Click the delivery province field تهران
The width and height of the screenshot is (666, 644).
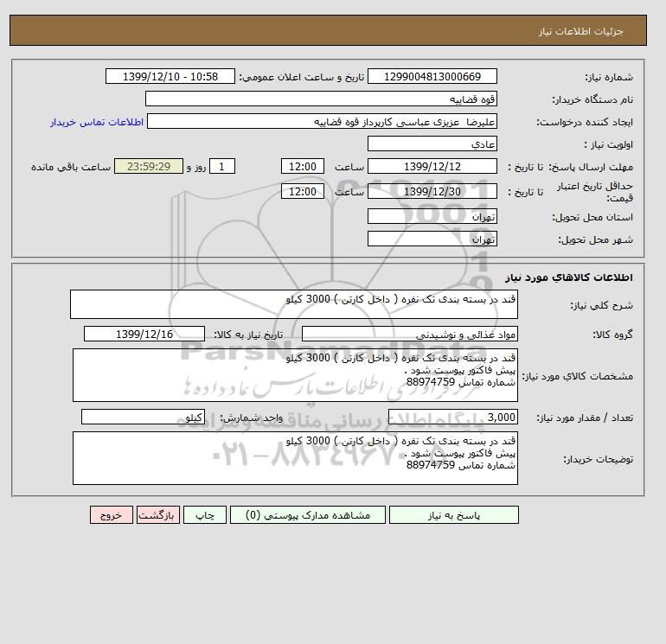pyautogui.click(x=432, y=216)
